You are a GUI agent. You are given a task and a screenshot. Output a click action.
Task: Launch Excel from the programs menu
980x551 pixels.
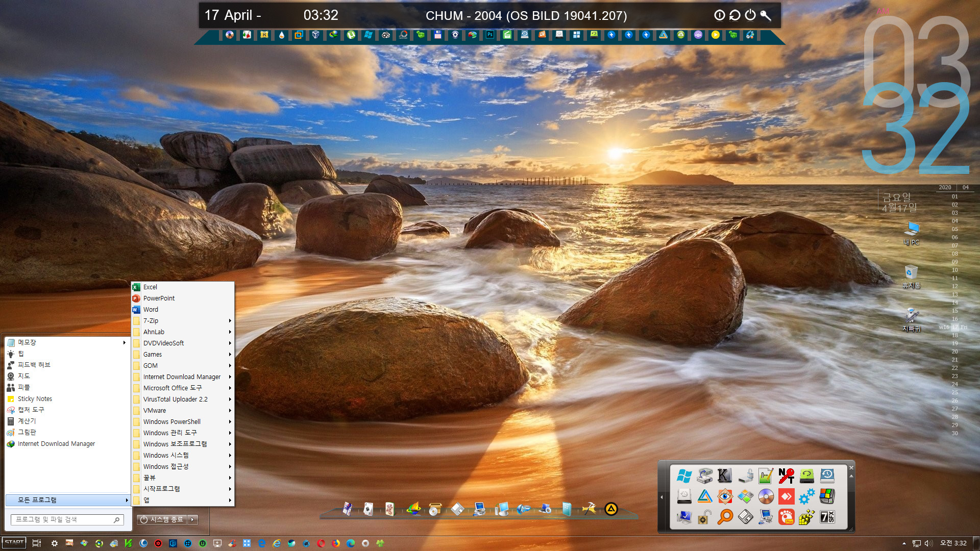(183, 287)
